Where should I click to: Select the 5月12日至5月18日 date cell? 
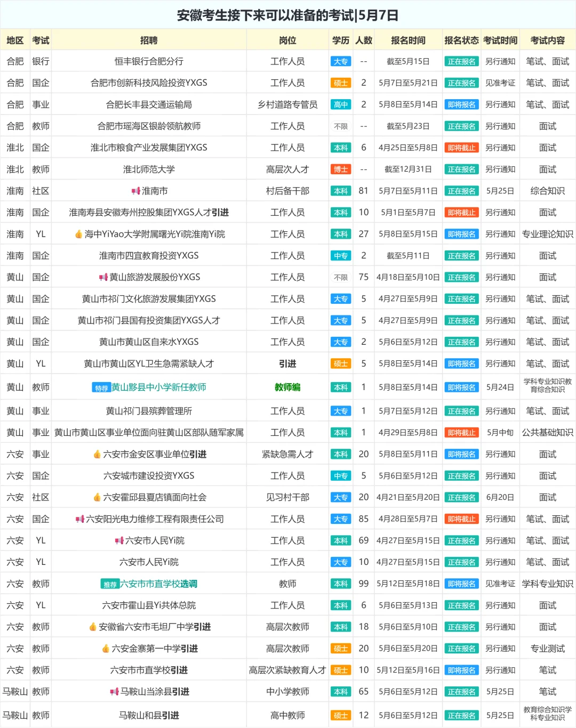408,584
